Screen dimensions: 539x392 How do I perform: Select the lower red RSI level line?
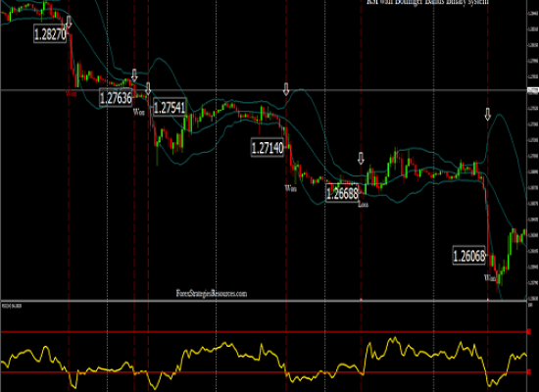tap(264, 372)
